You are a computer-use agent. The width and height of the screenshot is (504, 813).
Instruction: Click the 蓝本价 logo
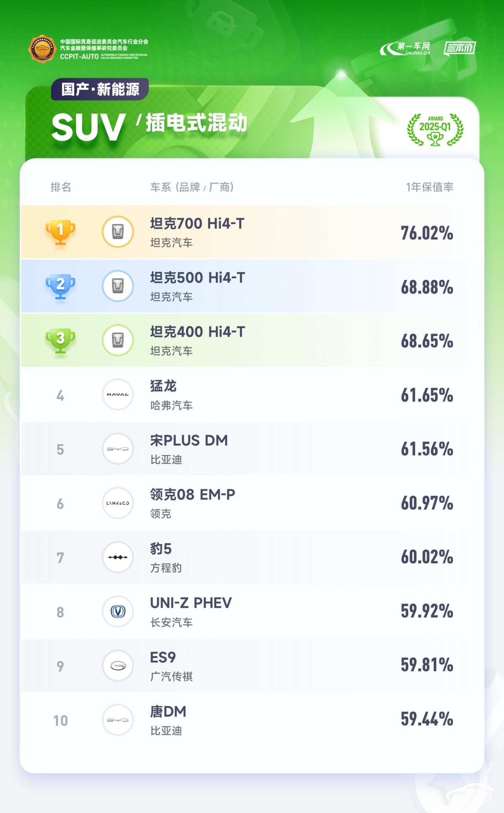coord(460,48)
